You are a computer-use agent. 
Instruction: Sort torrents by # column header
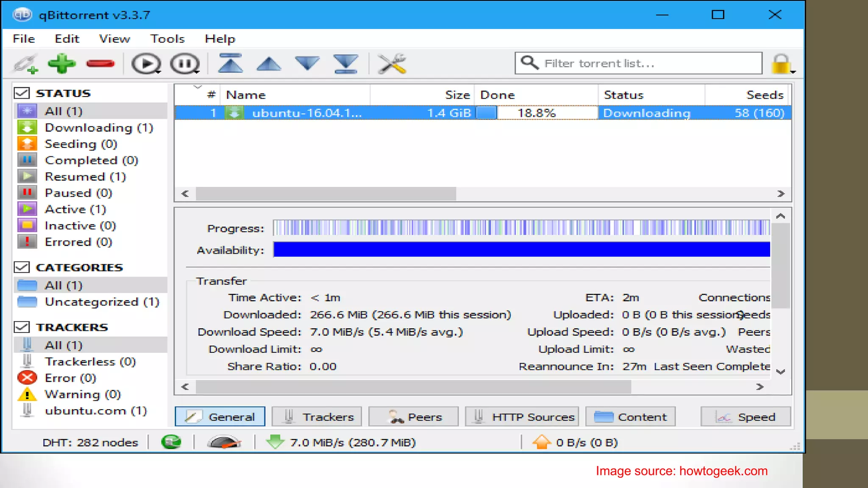[198, 95]
